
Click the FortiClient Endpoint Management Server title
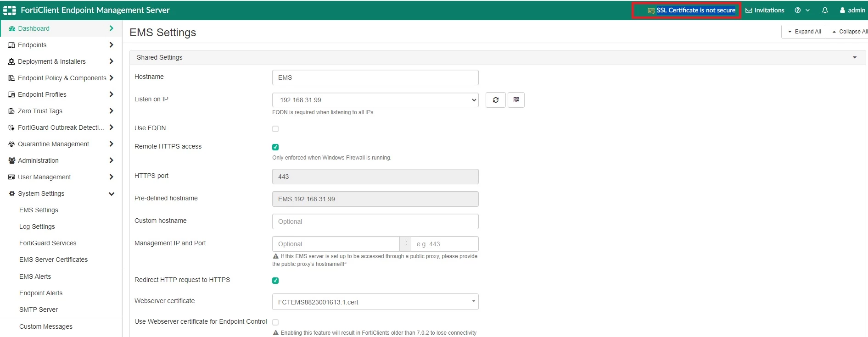coord(95,10)
